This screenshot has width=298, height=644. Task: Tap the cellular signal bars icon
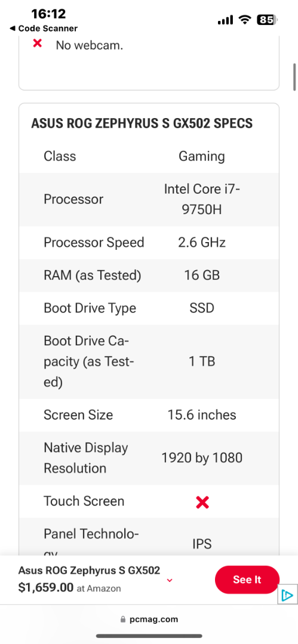[x=225, y=19]
